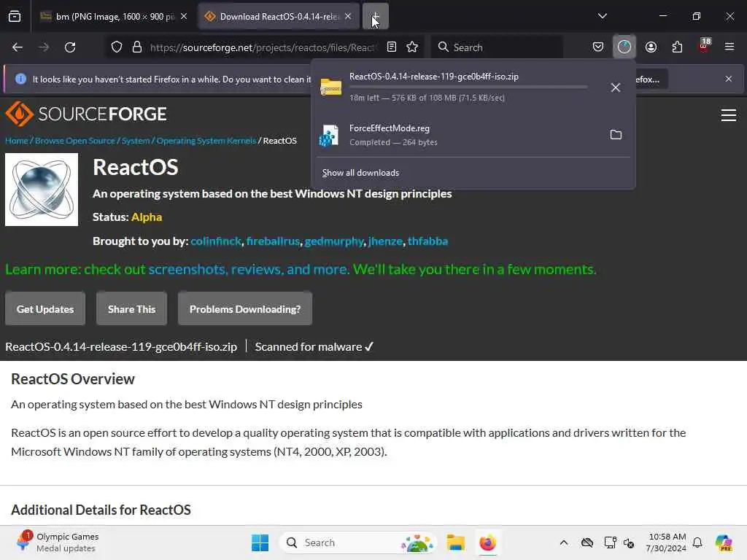The width and height of the screenshot is (747, 560).
Task: Open a new tab
Action: click(x=376, y=17)
